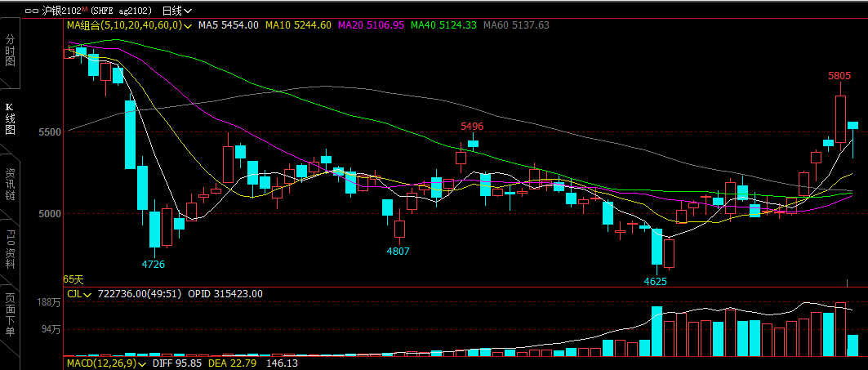Click the 4726 low price label
The height and width of the screenshot is (370, 868).
(x=154, y=264)
